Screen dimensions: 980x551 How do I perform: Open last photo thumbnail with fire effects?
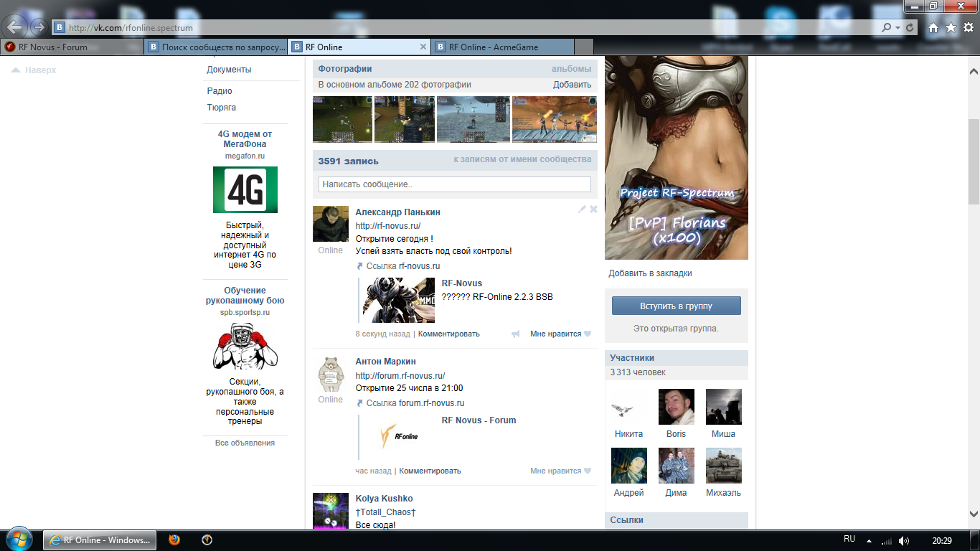(554, 119)
